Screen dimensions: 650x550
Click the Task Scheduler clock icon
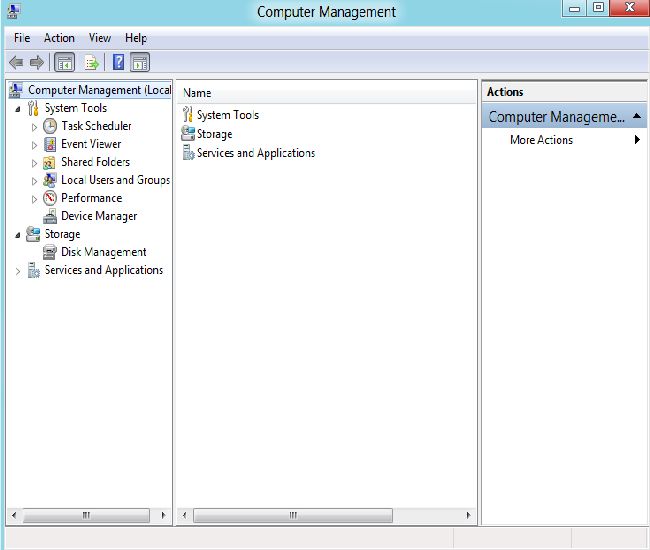coord(50,126)
